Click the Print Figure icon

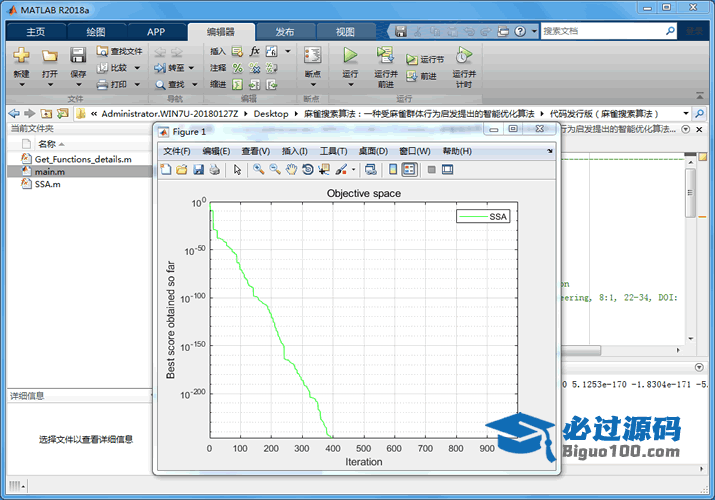tap(214, 169)
